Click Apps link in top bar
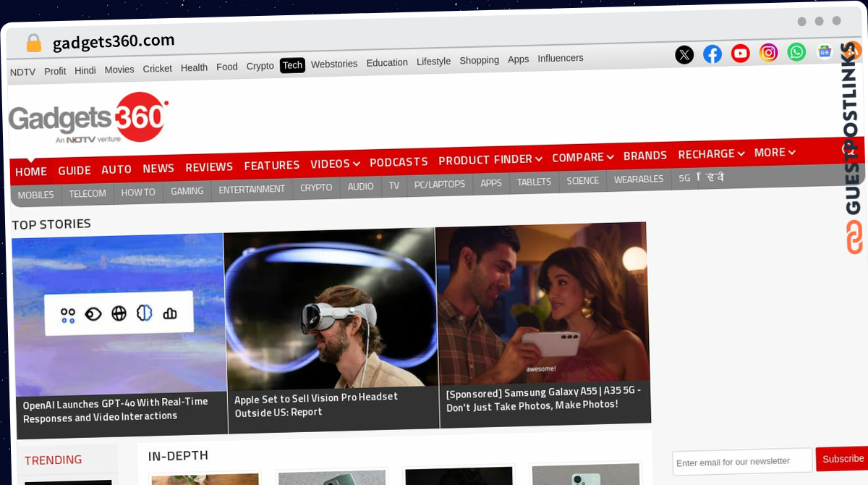 click(518, 59)
